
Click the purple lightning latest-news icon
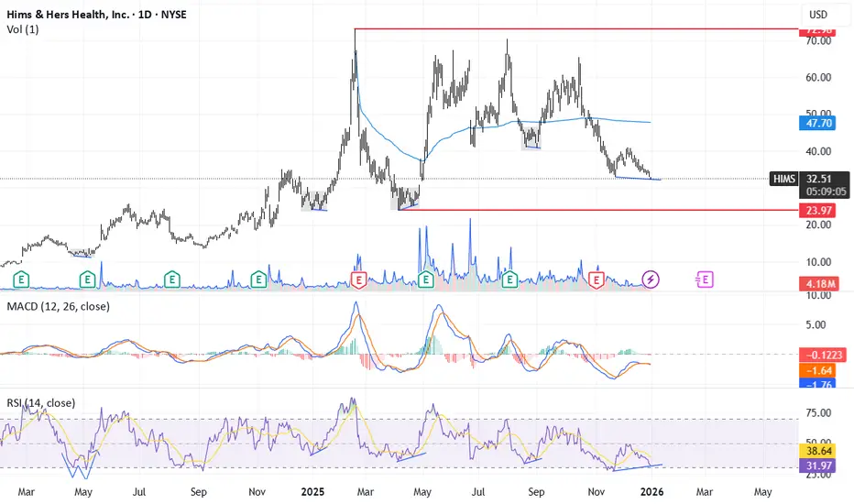click(651, 280)
